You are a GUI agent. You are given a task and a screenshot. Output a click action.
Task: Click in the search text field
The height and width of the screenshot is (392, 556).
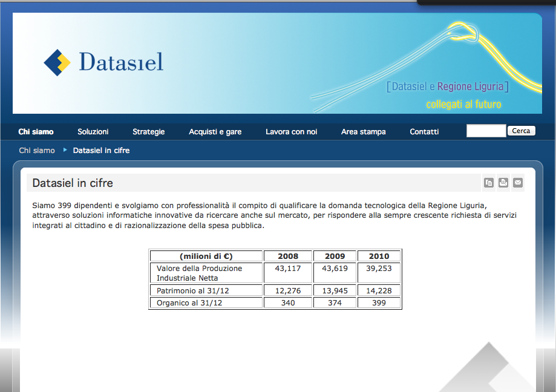pyautogui.click(x=486, y=131)
